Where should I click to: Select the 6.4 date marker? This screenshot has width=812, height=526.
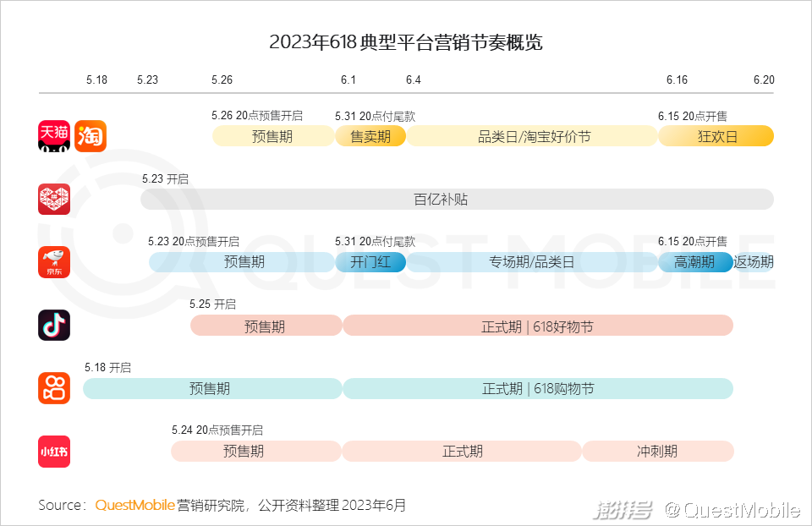(x=414, y=79)
